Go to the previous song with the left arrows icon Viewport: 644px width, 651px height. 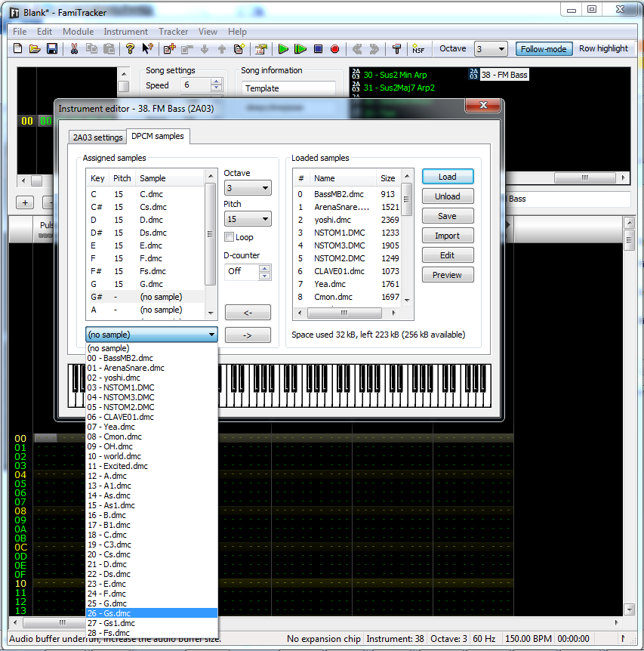tap(357, 49)
